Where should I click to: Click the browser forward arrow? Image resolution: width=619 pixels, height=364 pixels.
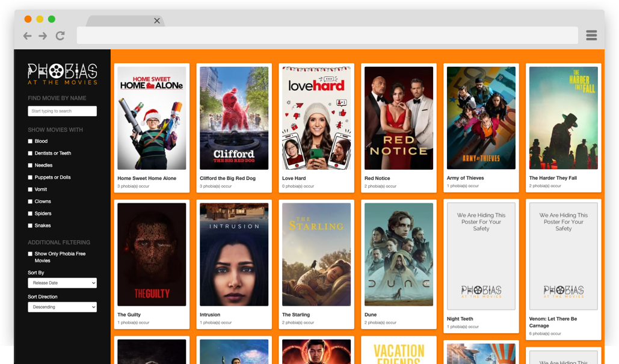click(43, 36)
